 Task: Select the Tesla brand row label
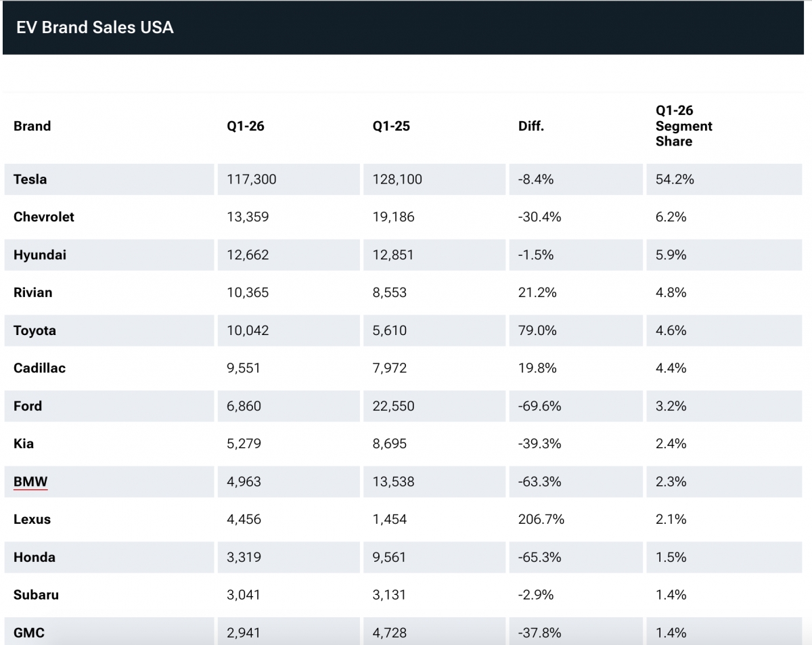pyautogui.click(x=30, y=179)
